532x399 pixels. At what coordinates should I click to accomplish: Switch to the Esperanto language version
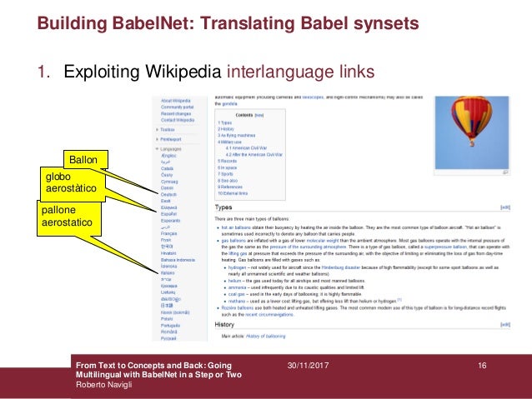point(170,221)
